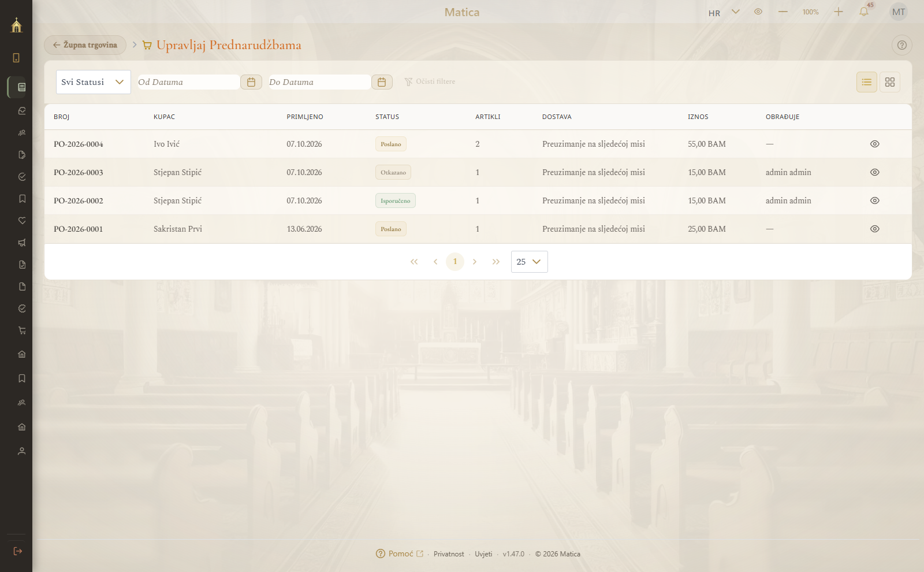This screenshot has width=924, height=572.
Task: Select page 1 in pagination
Action: [x=455, y=262]
